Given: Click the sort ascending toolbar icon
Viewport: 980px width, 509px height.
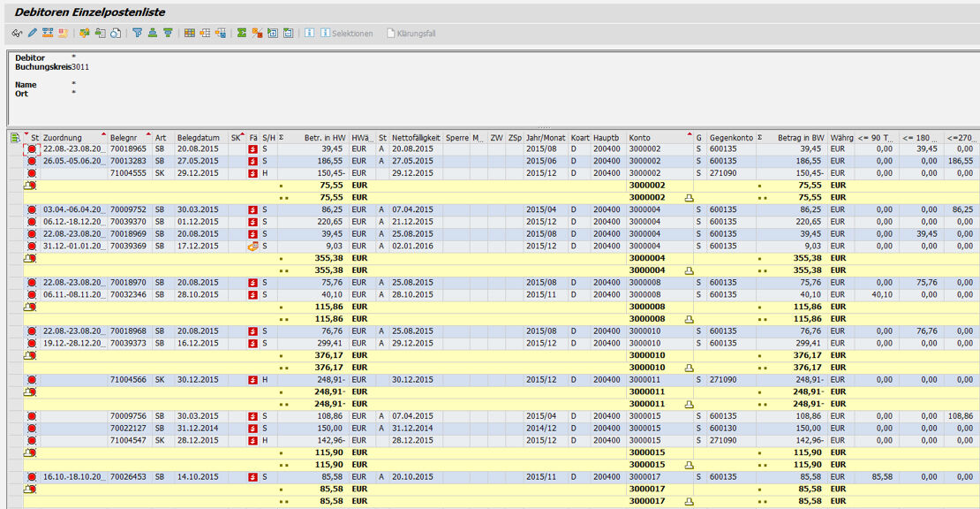Looking at the screenshot, I should point(152,34).
